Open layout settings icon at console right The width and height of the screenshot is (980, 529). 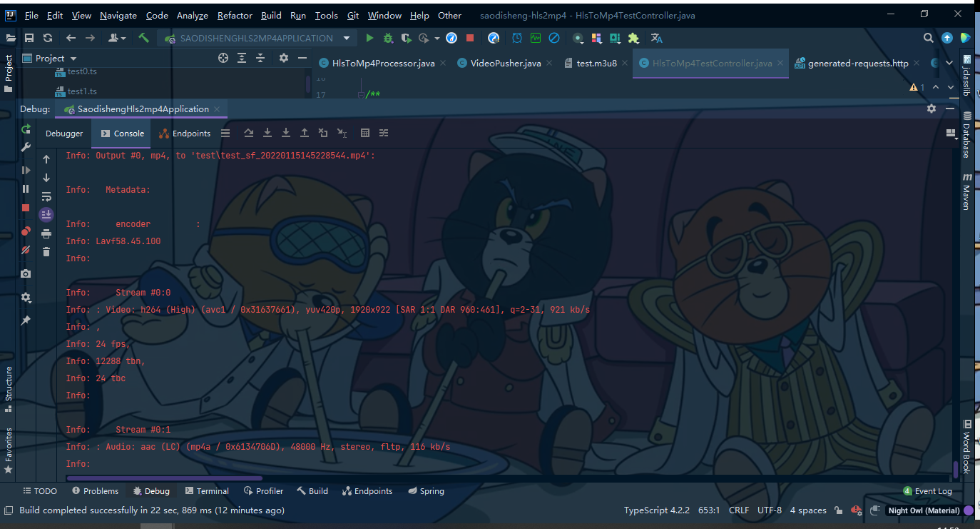950,133
